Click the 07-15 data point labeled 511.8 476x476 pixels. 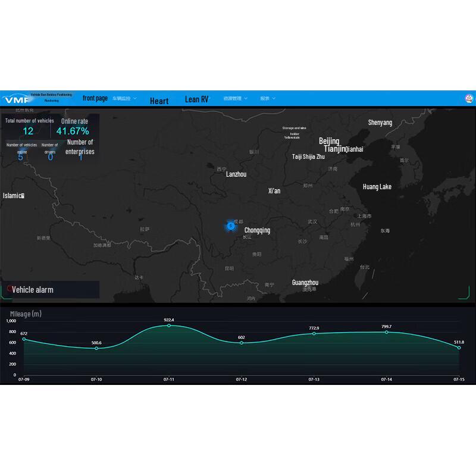[459, 348]
